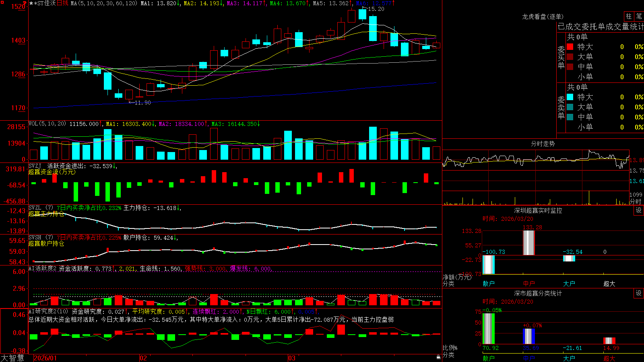Screen dimensions: 644x362
Task: Click 中户 category label in 深圳超赢实时监控
Action: pyautogui.click(x=529, y=284)
